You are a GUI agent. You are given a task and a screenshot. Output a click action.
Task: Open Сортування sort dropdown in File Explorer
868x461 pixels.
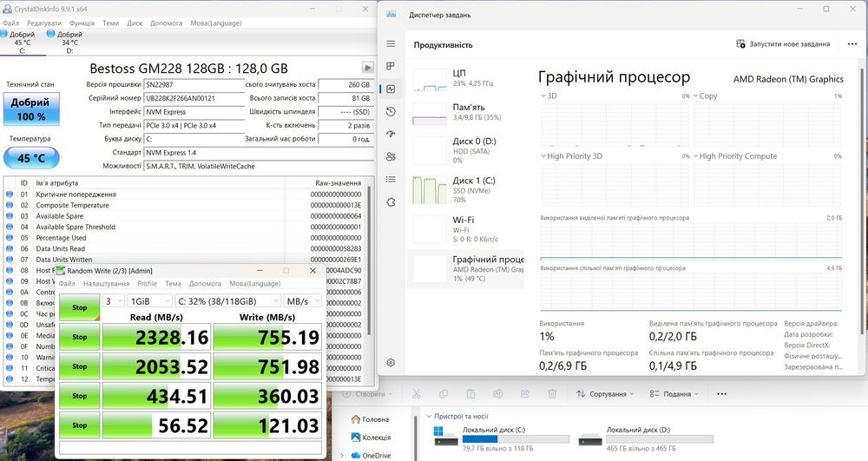pos(603,394)
